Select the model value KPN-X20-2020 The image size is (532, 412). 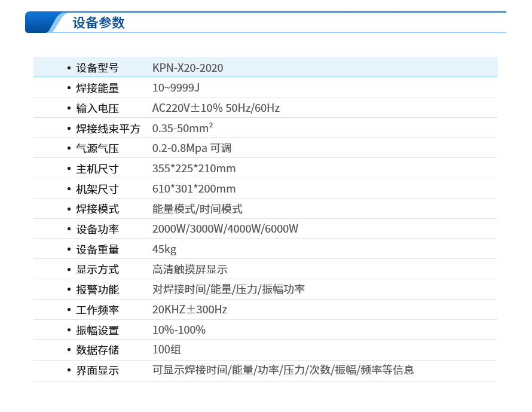[188, 68]
